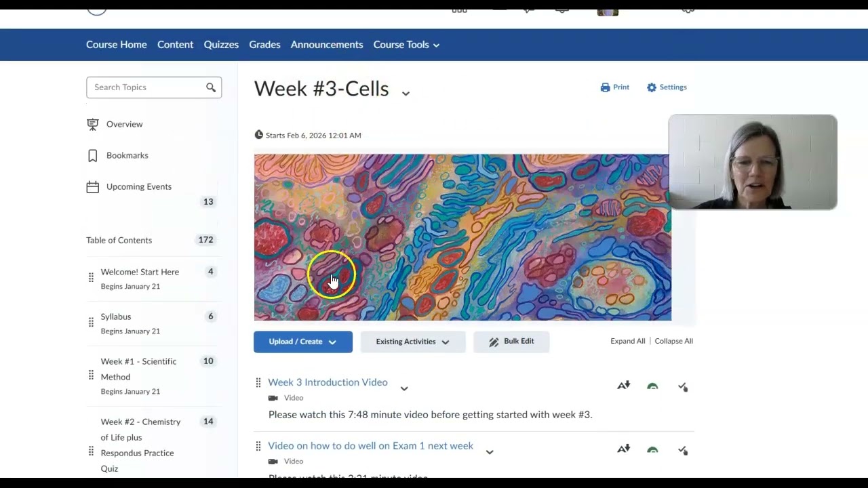Click the Print link text
Screen dimensions: 868x488
[621, 87]
